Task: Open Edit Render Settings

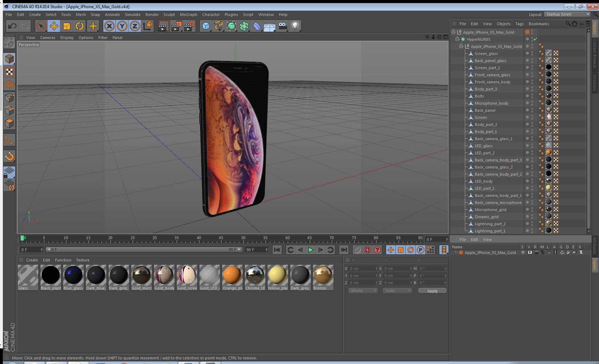Action: point(189,26)
